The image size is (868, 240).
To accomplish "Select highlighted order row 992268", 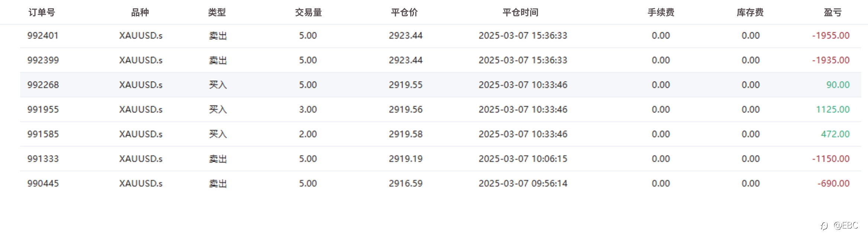I will point(440,85).
